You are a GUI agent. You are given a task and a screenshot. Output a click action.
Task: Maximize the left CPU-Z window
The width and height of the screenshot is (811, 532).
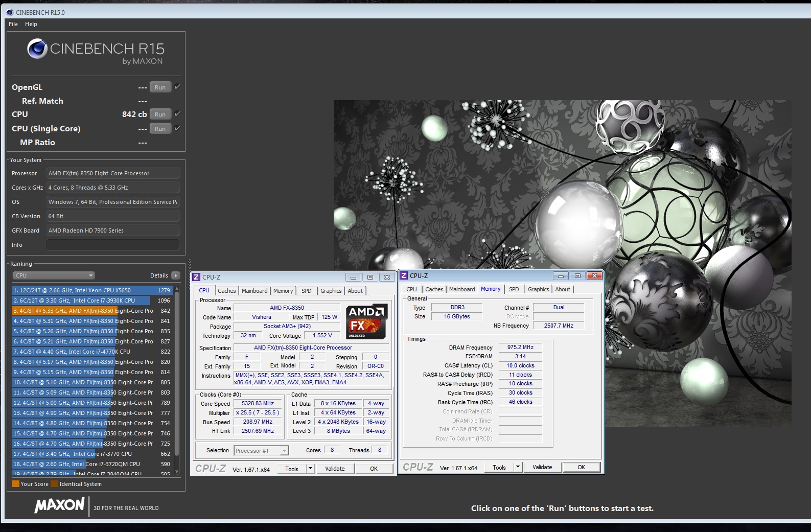click(x=370, y=277)
